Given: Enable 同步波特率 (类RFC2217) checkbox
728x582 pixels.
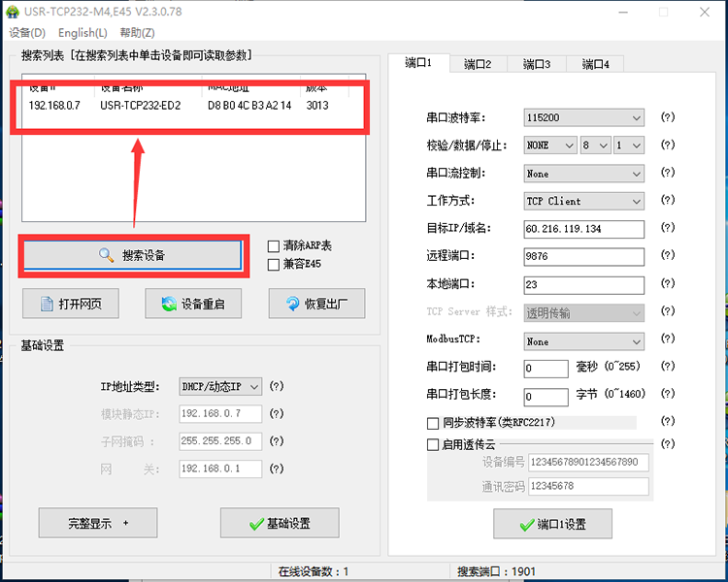Looking at the screenshot, I should pos(433,423).
